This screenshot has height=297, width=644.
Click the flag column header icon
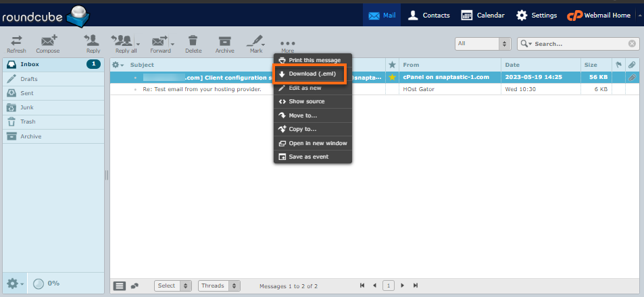618,65
